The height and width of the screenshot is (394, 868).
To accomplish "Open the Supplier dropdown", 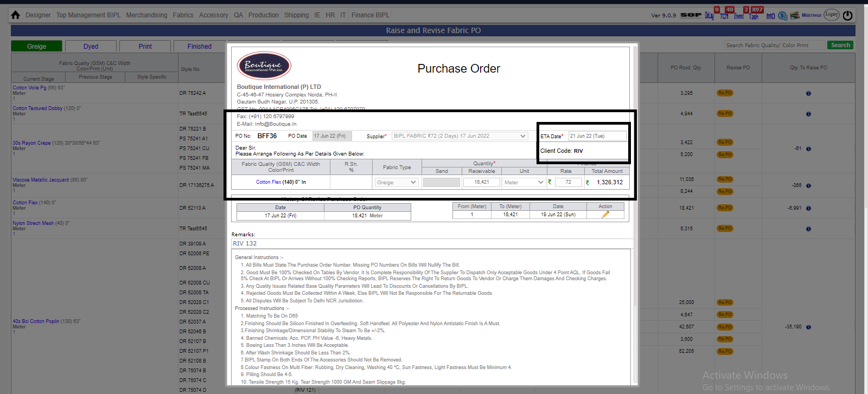I will click(459, 136).
